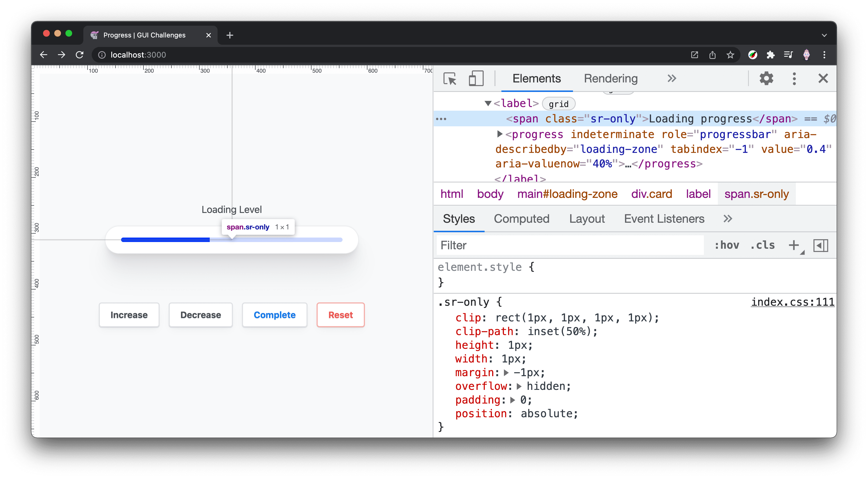The width and height of the screenshot is (868, 479).
Task: Click the more tabs chevron in DevTools
Action: (671, 79)
